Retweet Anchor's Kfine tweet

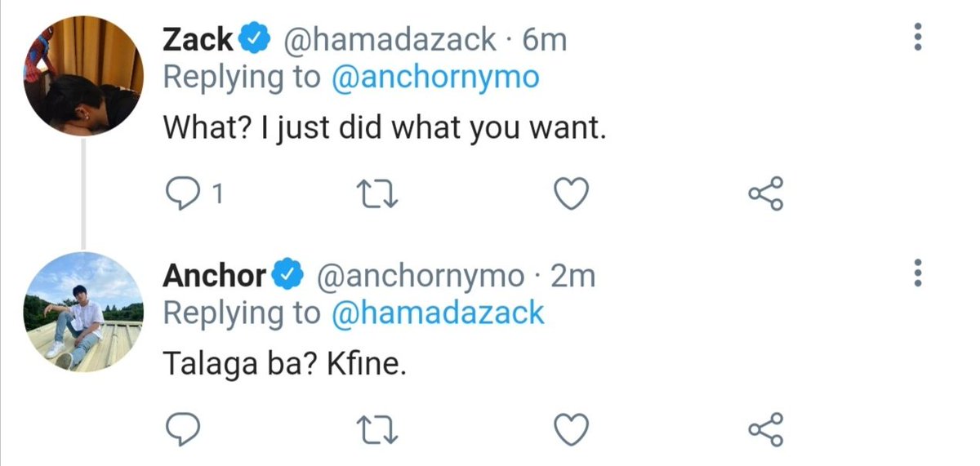[x=378, y=428]
